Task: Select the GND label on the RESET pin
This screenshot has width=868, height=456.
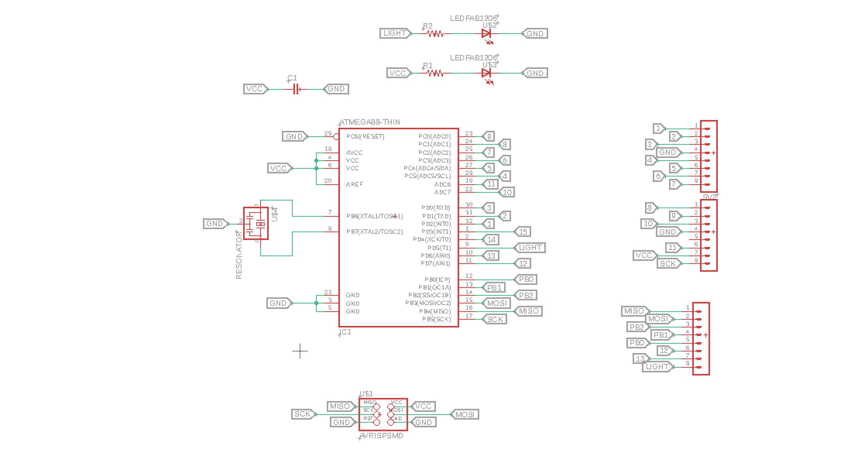Action: pyautogui.click(x=294, y=137)
